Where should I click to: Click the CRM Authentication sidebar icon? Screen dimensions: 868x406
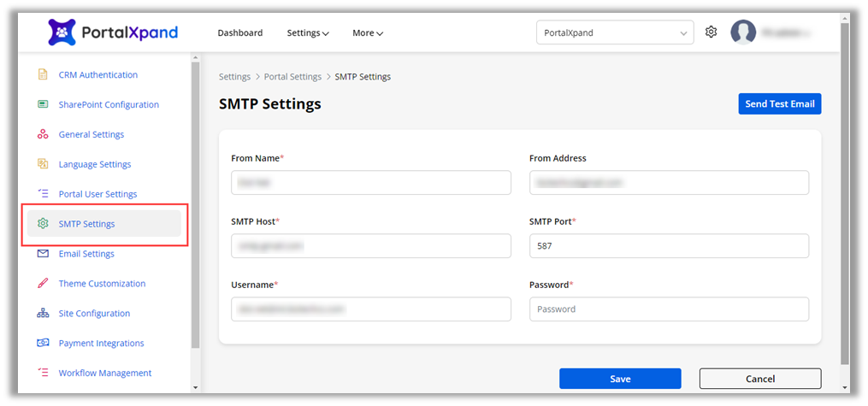[43, 75]
